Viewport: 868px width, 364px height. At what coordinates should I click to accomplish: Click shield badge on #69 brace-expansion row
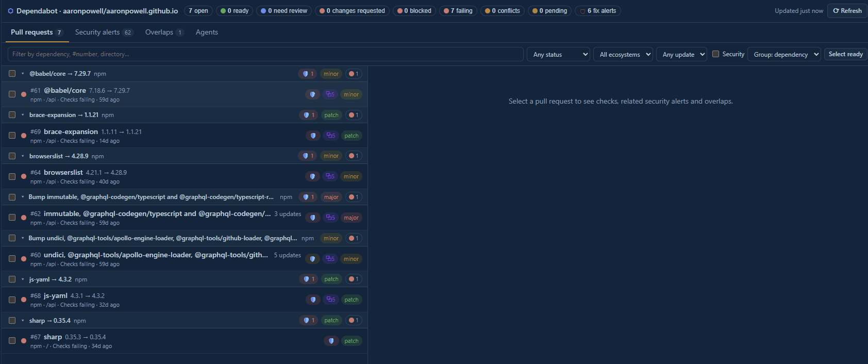click(313, 136)
